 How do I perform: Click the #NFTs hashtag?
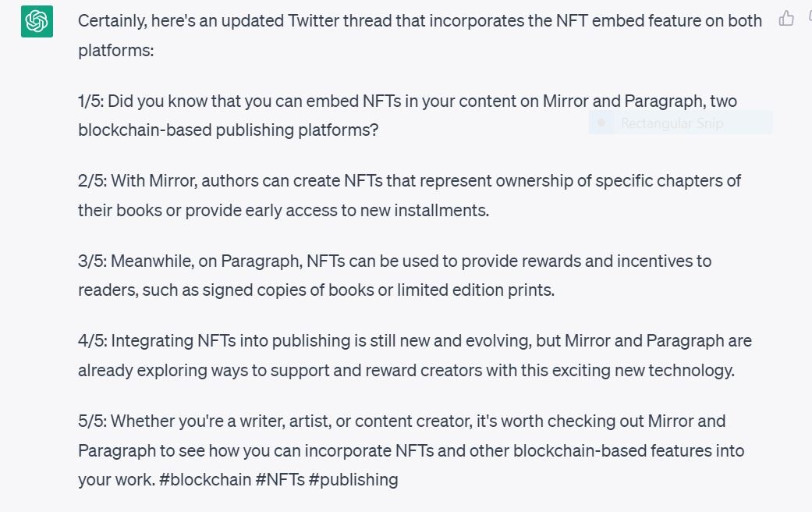point(280,479)
